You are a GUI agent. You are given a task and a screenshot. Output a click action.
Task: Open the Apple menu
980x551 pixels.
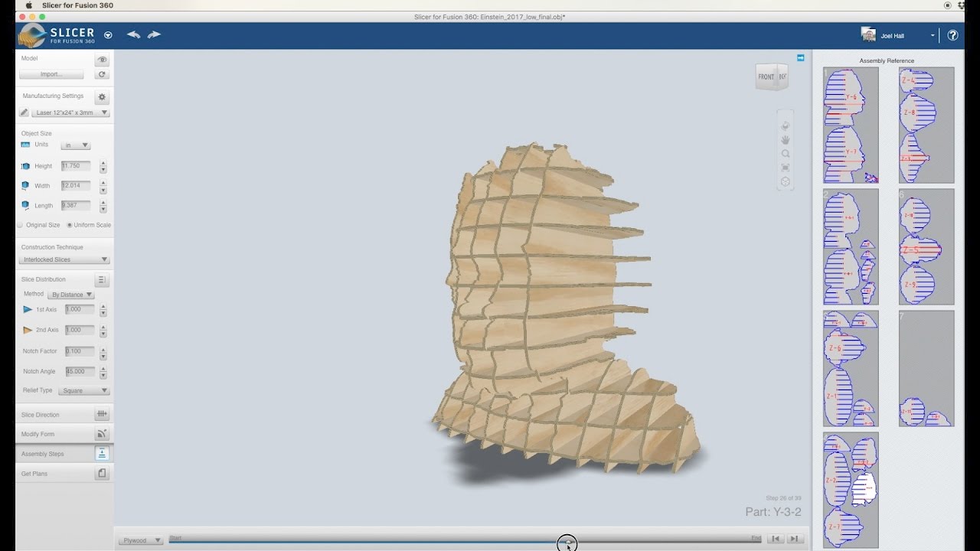click(x=29, y=5)
